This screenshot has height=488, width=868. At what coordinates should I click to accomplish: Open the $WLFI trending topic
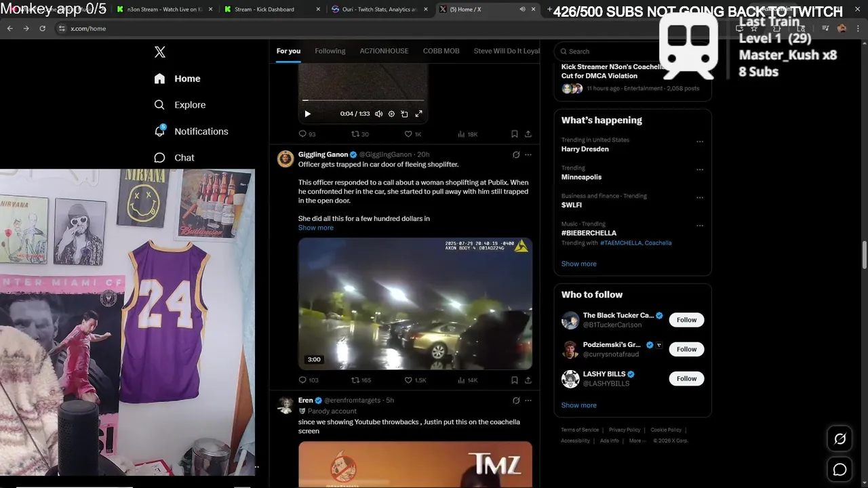tap(571, 205)
